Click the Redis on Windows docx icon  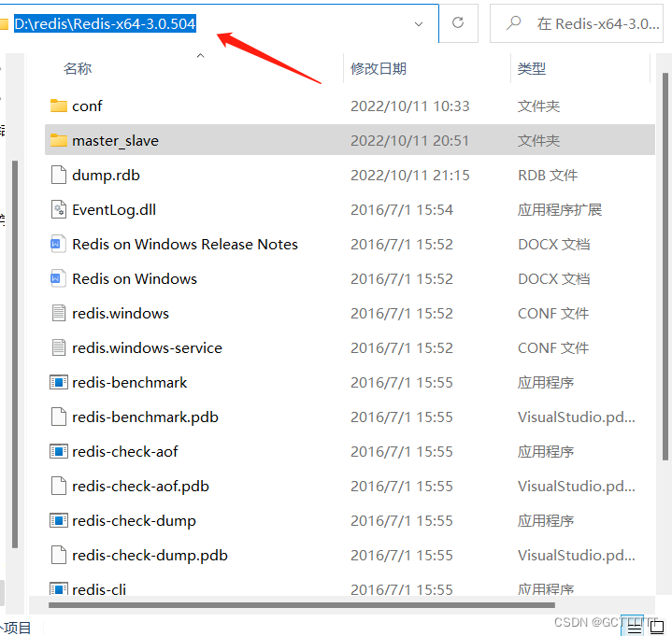[x=58, y=279]
